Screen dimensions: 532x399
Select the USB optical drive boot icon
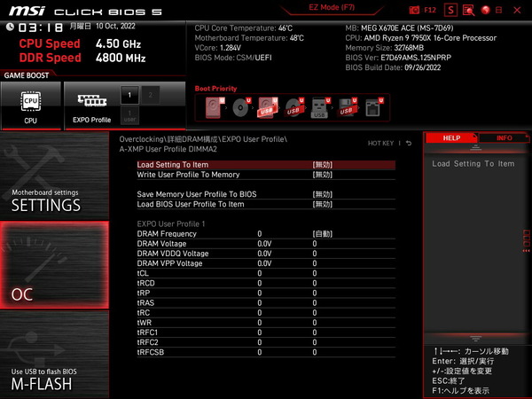pos(293,107)
